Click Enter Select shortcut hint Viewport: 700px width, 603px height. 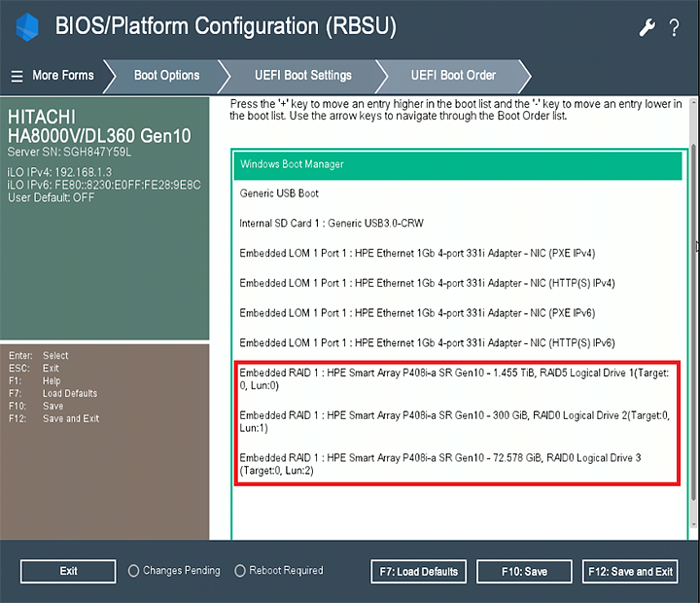pyautogui.click(x=39, y=356)
